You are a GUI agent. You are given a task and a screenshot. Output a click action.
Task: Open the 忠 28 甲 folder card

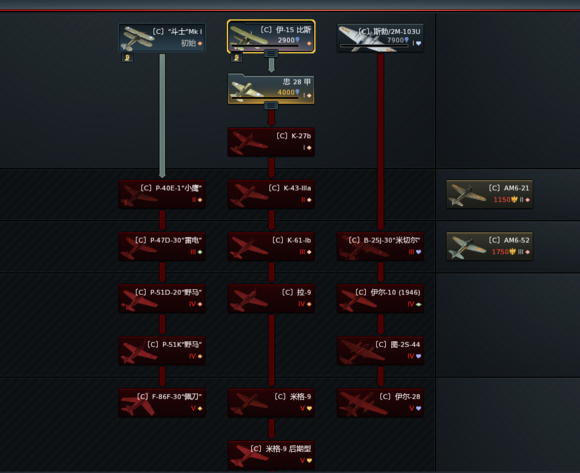(271, 89)
